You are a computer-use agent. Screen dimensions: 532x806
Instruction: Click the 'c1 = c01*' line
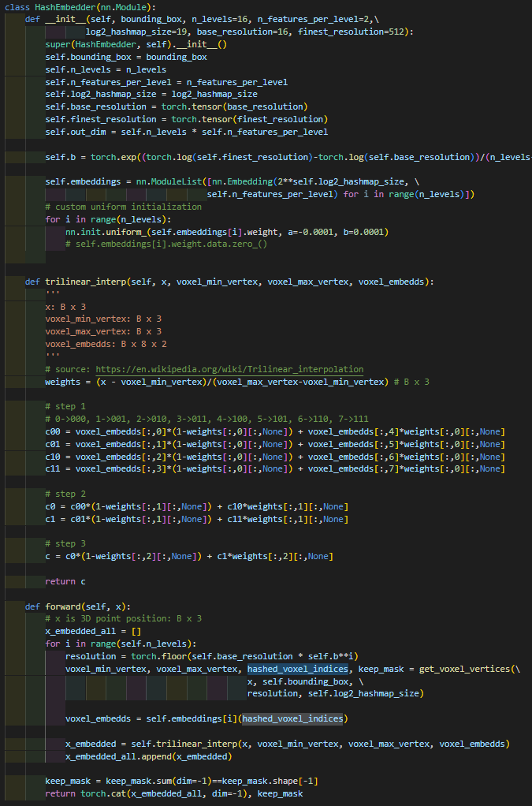click(197, 519)
